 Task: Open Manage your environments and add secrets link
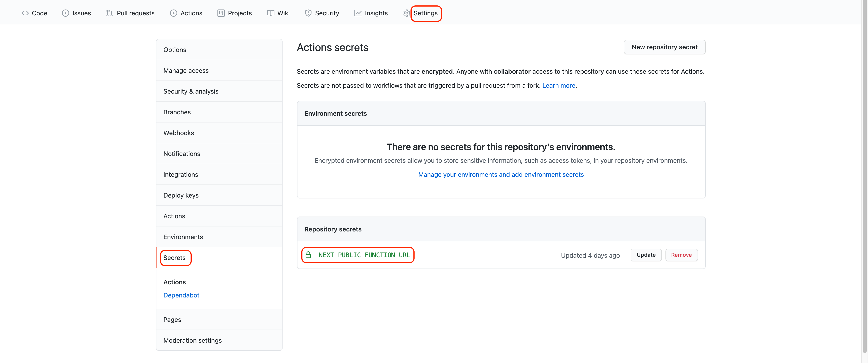[501, 174]
